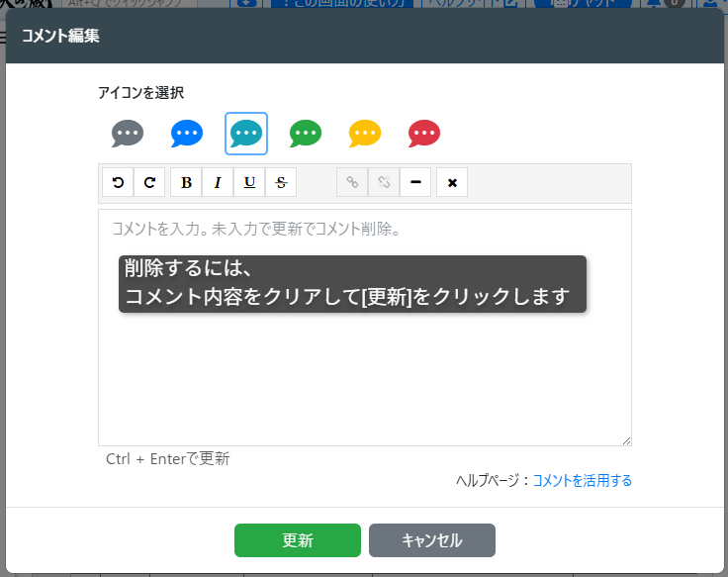The image size is (728, 577).
Task: Toggle underline formatting
Action: [x=249, y=182]
